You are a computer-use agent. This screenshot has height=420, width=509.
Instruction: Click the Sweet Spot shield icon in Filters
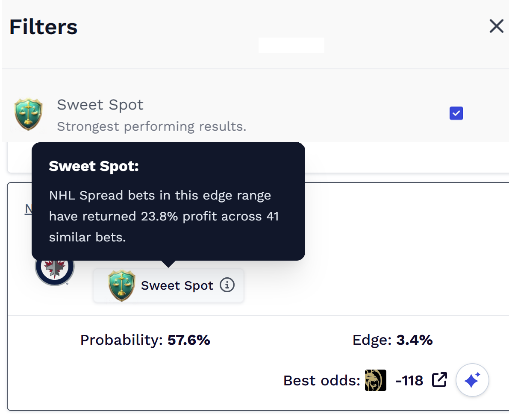pyautogui.click(x=28, y=114)
